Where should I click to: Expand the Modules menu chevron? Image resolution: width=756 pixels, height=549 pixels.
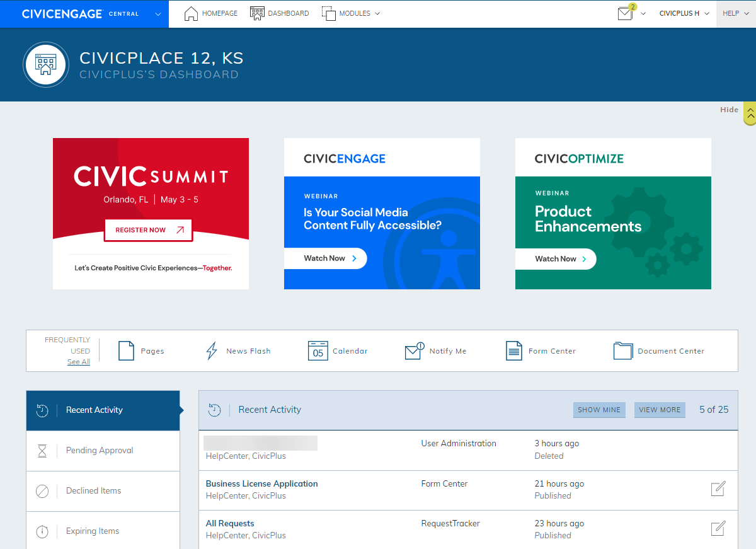377,13
